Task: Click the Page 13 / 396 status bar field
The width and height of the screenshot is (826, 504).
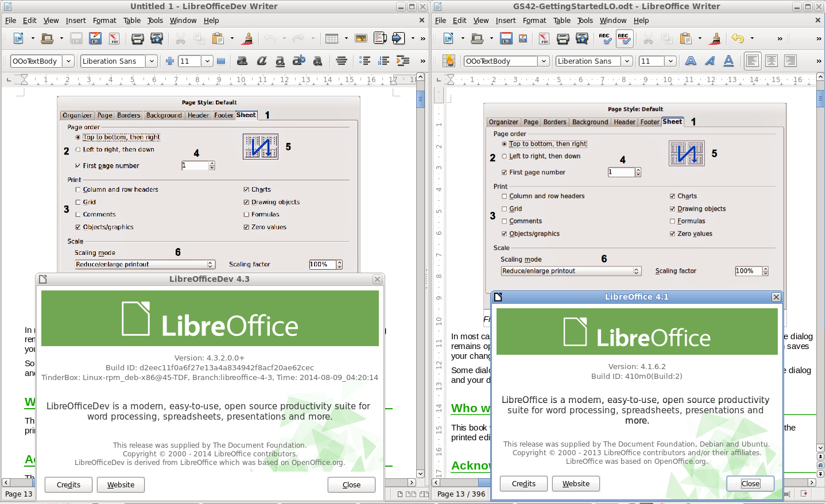Action: pos(461,494)
